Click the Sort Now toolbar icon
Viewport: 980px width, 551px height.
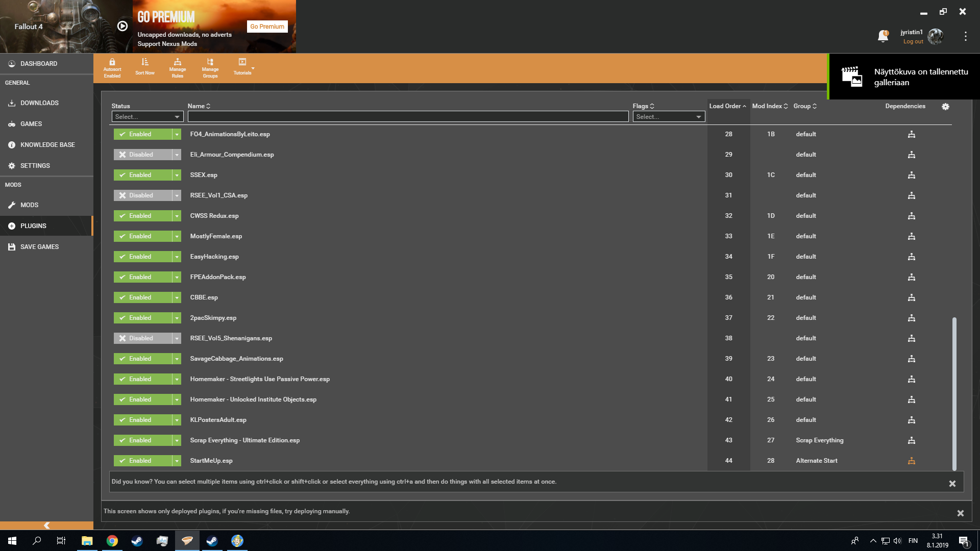(145, 67)
